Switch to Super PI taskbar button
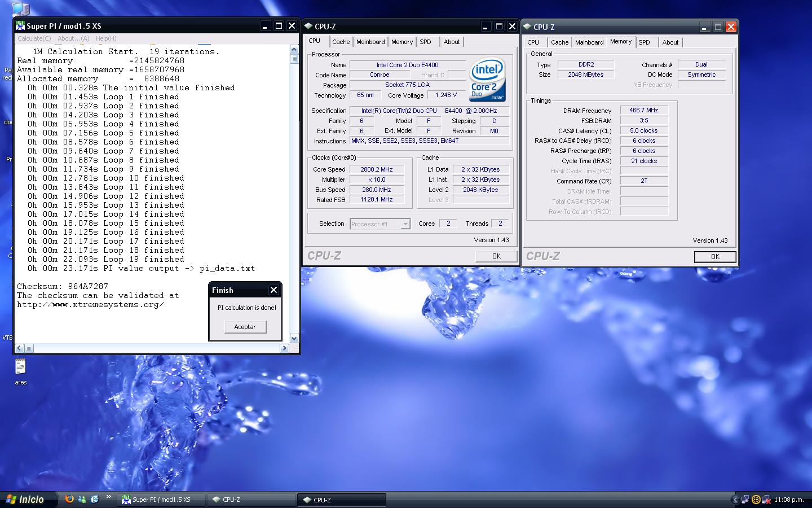Viewport: 812px width, 508px height. (161, 500)
